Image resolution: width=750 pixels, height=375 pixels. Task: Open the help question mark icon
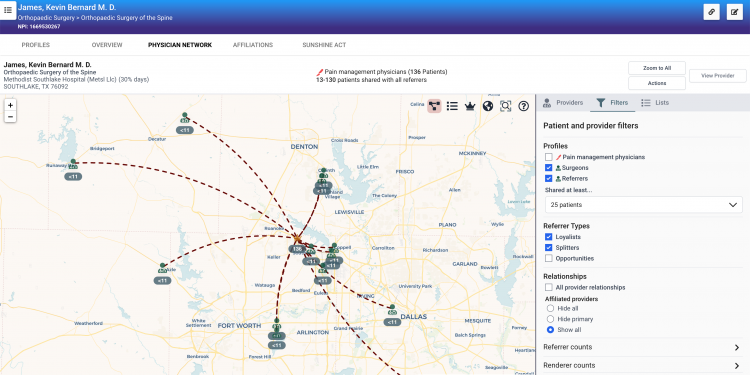[524, 106]
